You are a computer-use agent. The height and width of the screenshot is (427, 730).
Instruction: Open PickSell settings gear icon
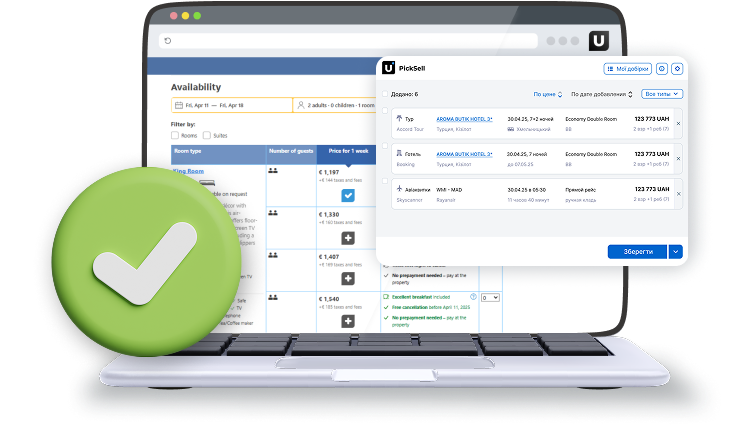coord(677,69)
